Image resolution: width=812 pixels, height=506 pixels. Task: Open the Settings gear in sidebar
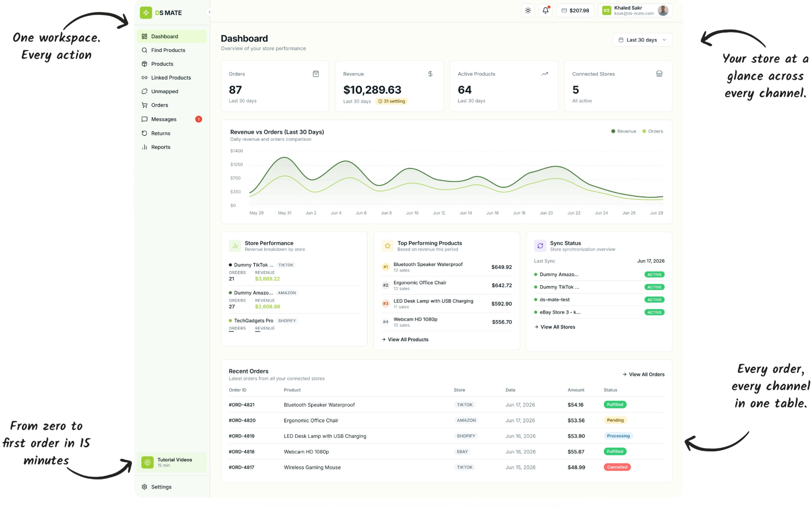144,487
